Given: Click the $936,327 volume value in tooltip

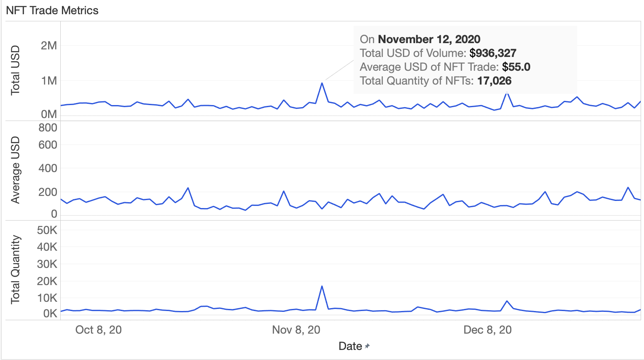Looking at the screenshot, I should click(x=493, y=53).
